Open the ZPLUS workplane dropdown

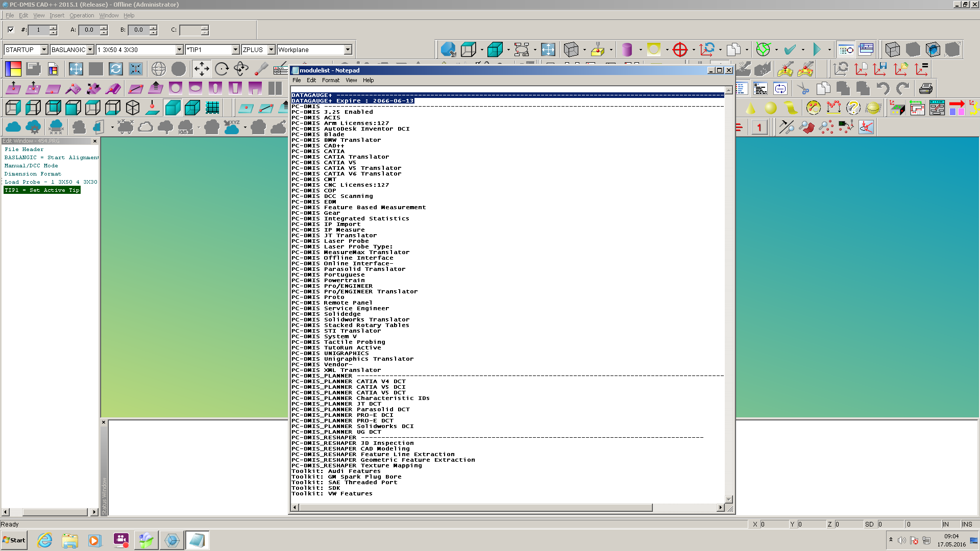[x=271, y=49]
